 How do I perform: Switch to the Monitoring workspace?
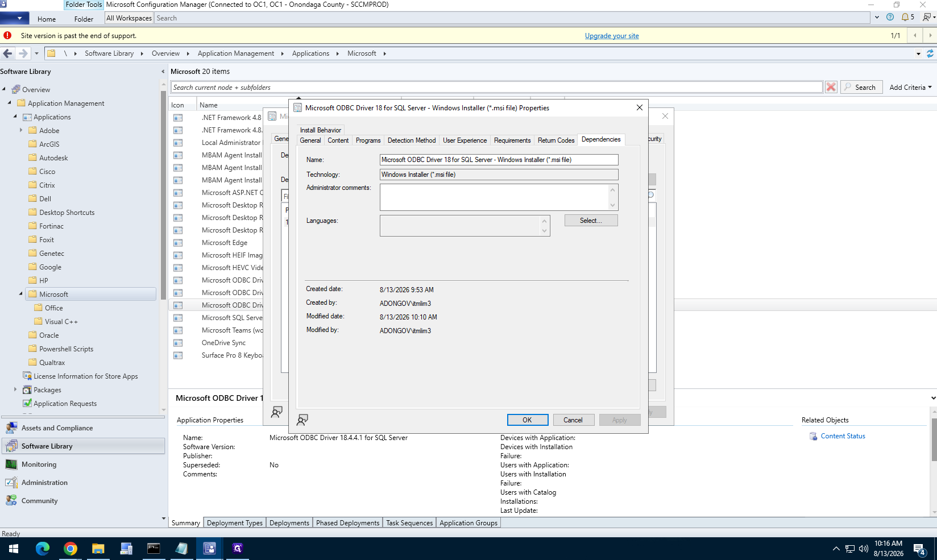pyautogui.click(x=84, y=464)
